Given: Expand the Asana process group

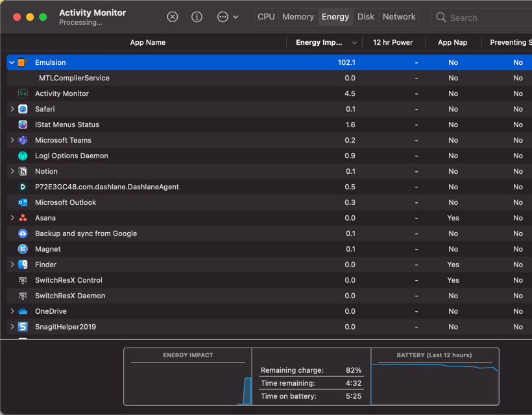Looking at the screenshot, I should (12, 218).
